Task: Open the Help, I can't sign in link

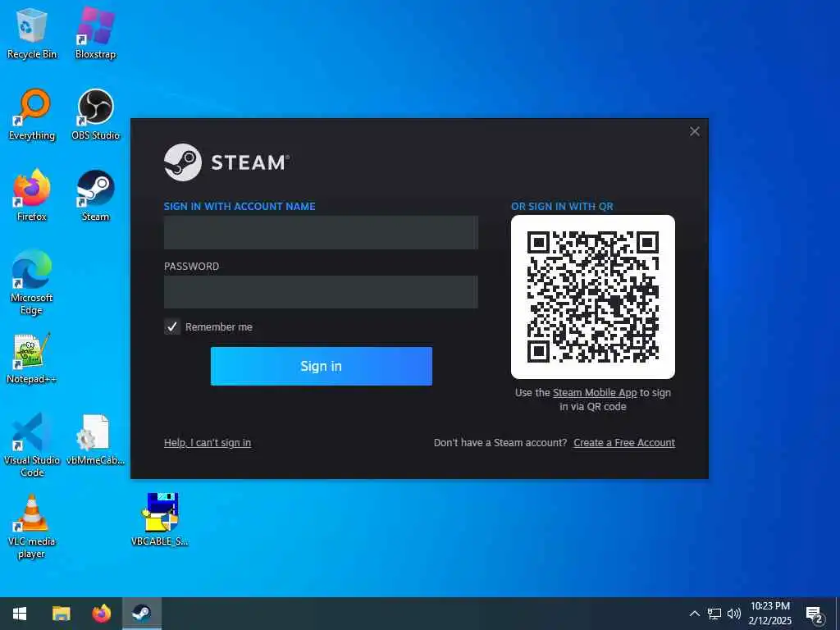Action: (208, 442)
